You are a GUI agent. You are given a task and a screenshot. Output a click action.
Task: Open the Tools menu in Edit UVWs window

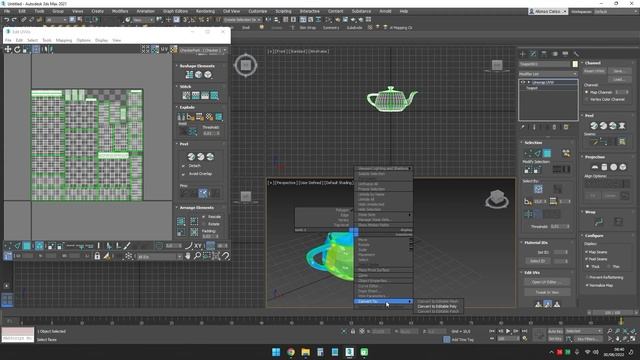point(47,40)
